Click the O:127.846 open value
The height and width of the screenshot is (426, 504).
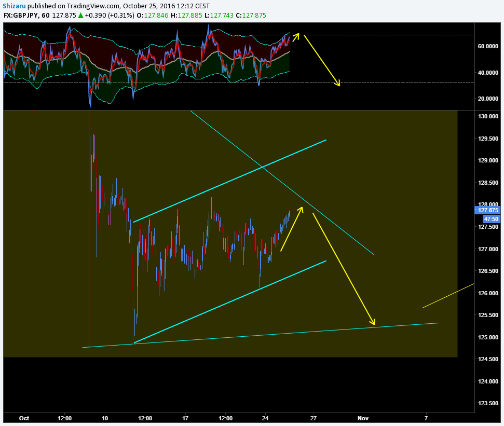click(x=153, y=16)
